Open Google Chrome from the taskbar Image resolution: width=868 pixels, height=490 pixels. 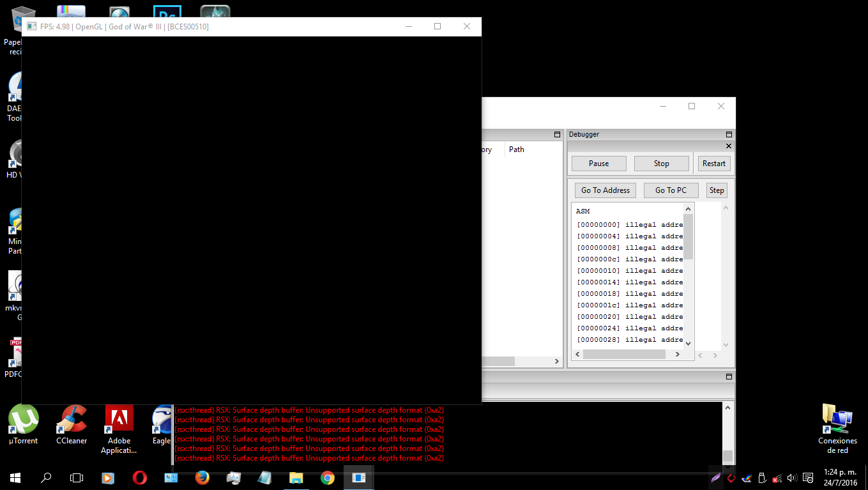coord(327,478)
